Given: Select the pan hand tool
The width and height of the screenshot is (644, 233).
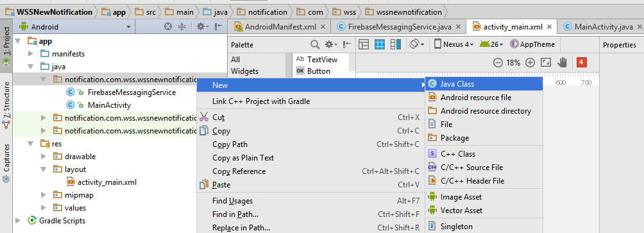Looking at the screenshot, I should coord(562,62).
